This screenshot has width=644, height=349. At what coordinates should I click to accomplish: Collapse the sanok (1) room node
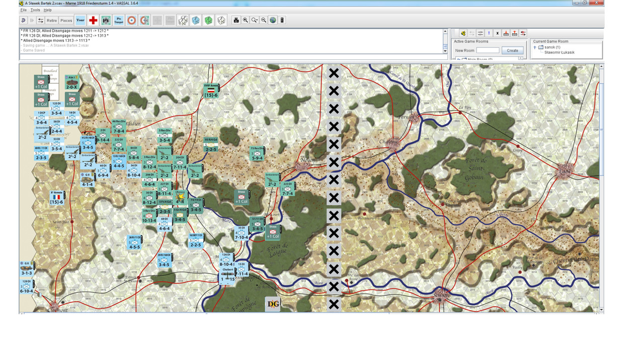(535, 47)
